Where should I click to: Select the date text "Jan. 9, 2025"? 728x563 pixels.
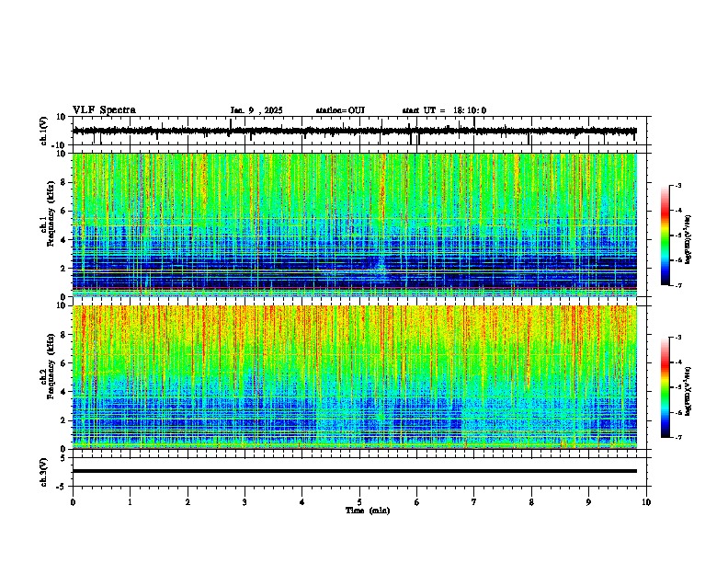click(x=256, y=110)
